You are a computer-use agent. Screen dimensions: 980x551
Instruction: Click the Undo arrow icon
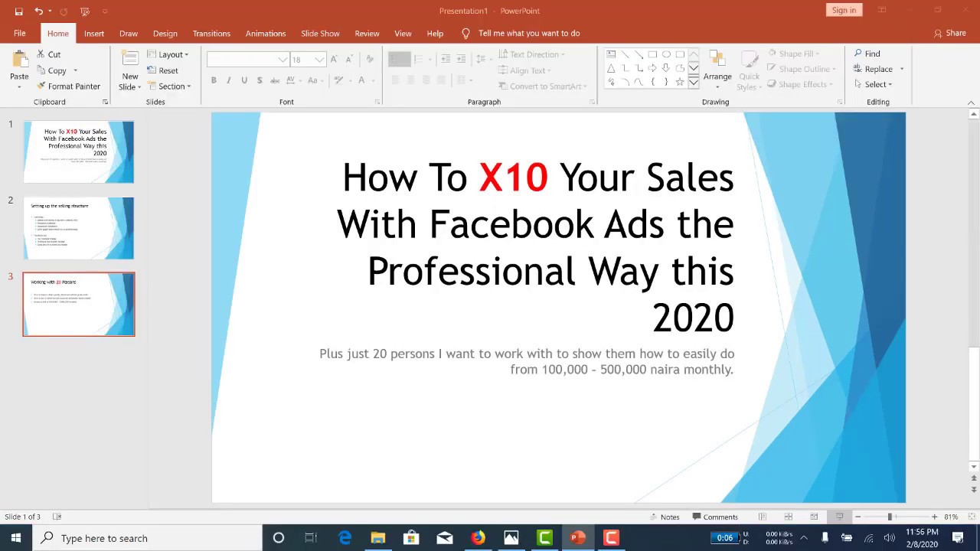coord(38,11)
